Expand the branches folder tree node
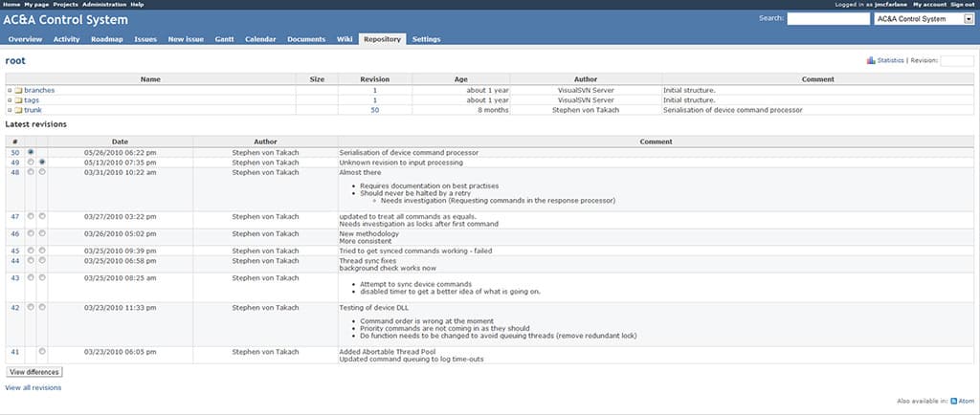Viewport: 980px width, 415px height. (10, 91)
